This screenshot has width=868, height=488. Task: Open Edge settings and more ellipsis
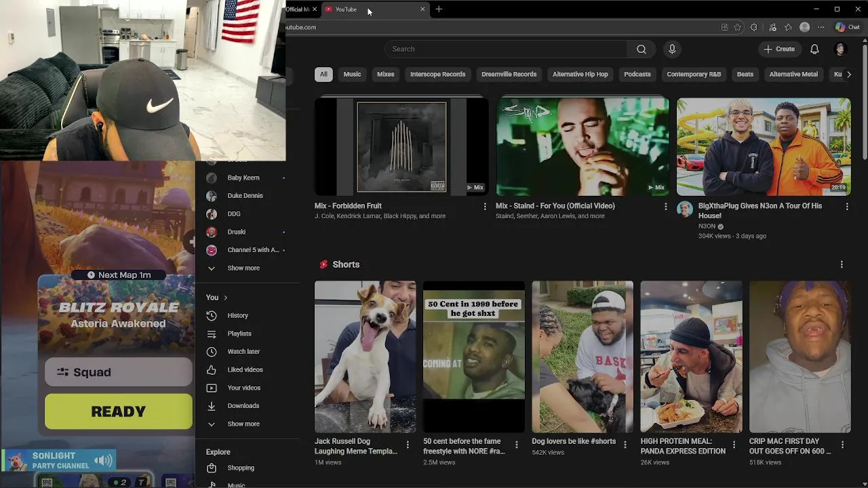(x=821, y=27)
